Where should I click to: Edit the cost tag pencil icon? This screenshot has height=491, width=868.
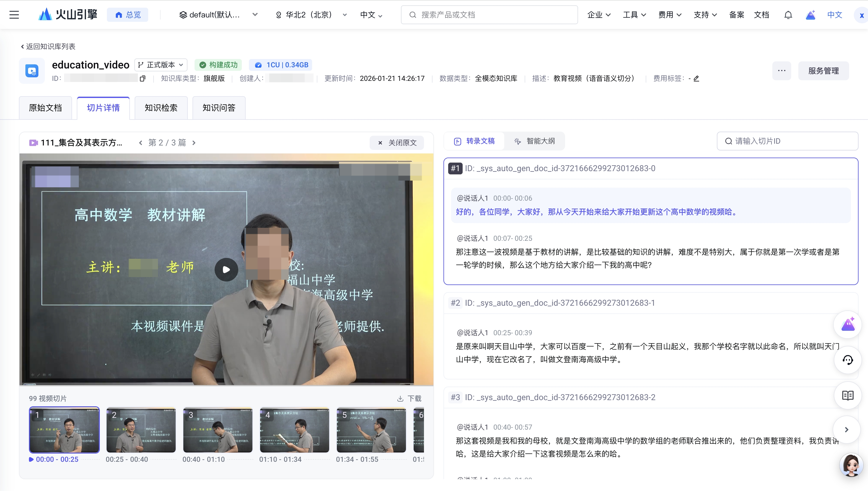696,78
